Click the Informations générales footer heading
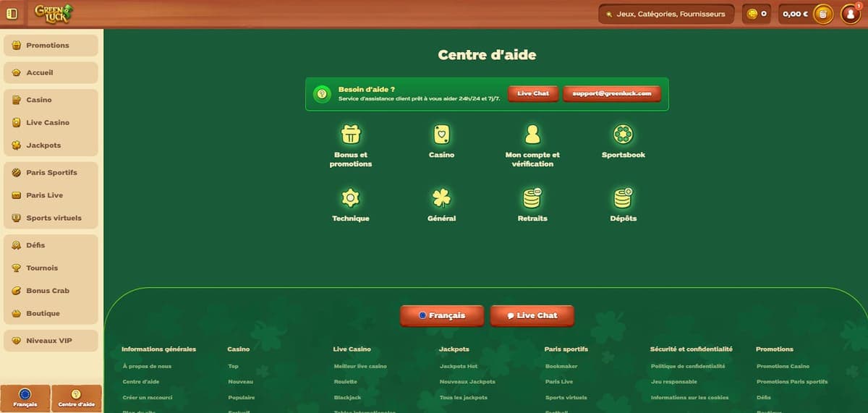Viewport: 868px width, 413px height. click(158, 349)
